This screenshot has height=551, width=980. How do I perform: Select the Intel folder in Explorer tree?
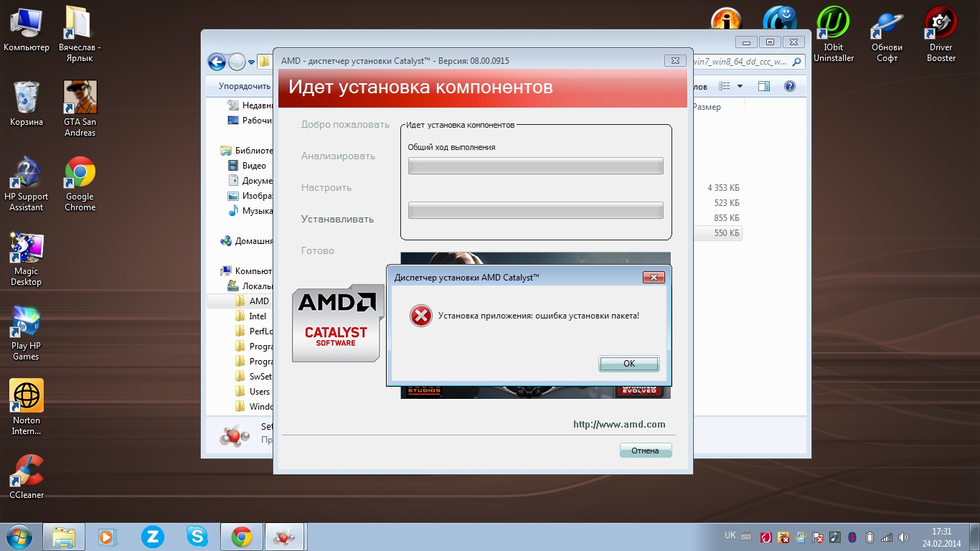coord(251,316)
